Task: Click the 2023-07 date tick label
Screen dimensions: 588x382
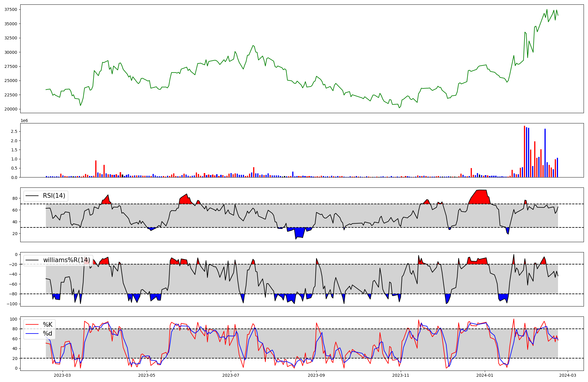Action: click(x=231, y=375)
